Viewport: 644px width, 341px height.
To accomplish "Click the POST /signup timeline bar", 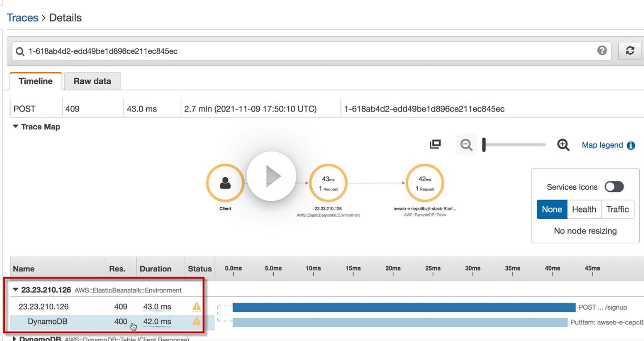I will coord(404,307).
